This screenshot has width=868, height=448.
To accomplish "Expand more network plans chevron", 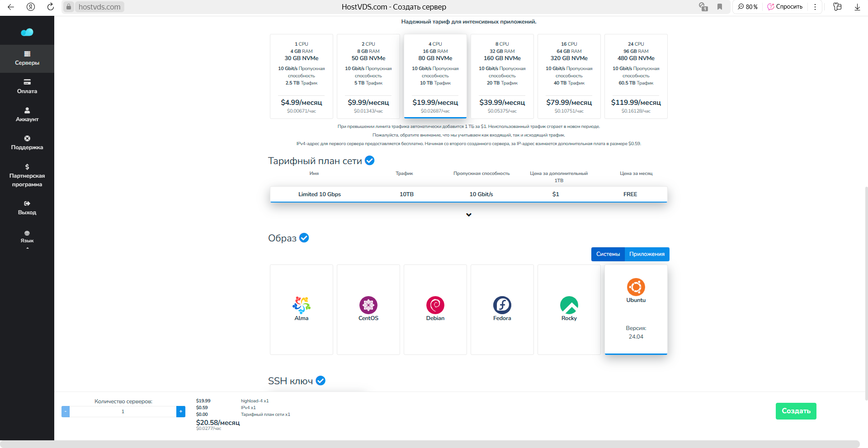I will tap(469, 215).
